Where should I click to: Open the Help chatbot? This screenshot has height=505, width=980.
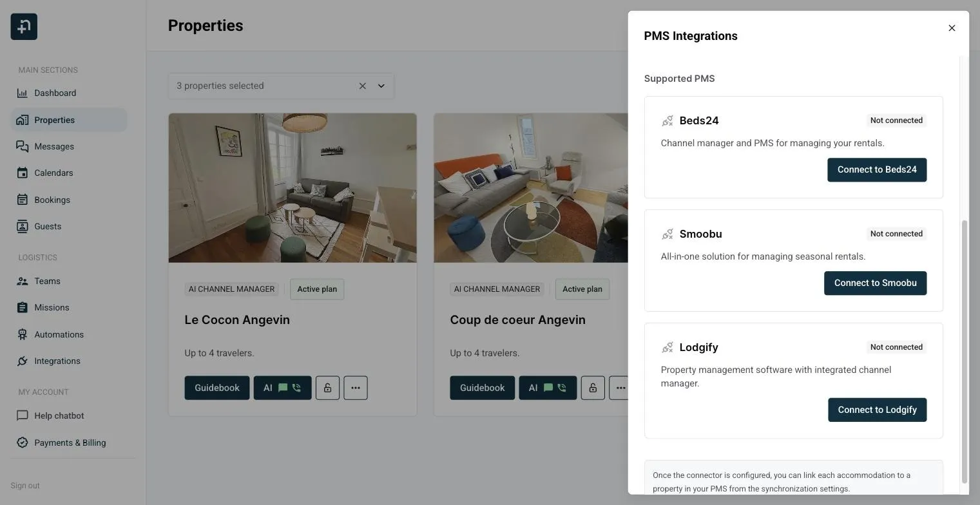(68, 415)
